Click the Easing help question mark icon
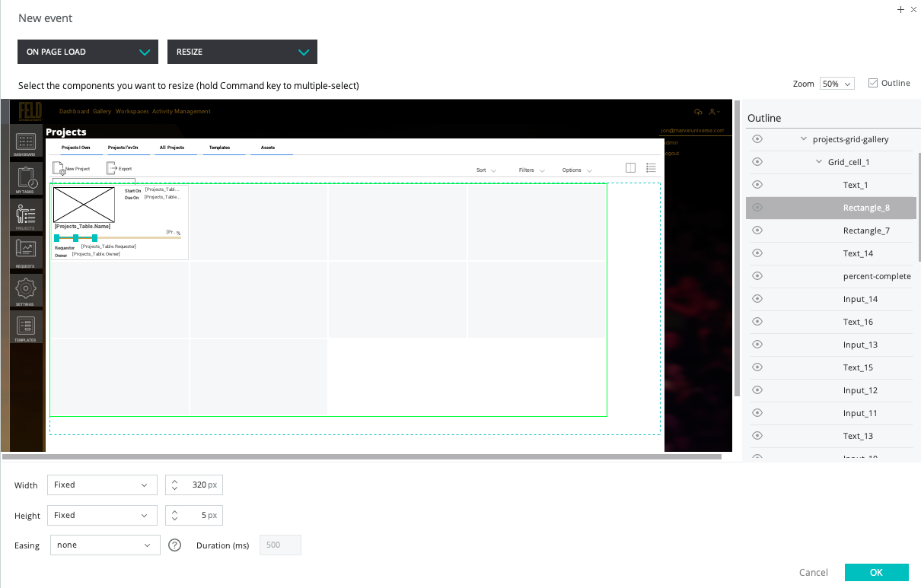This screenshot has height=588, width=921. tap(175, 545)
